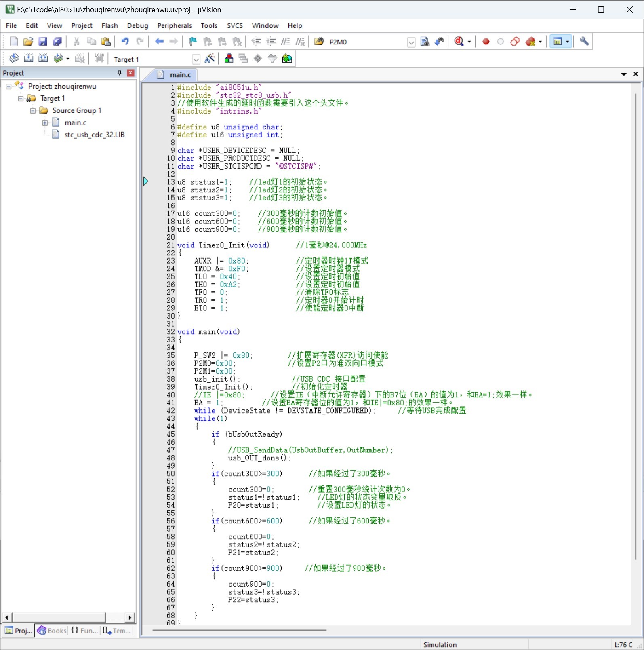This screenshot has width=644, height=650.
Task: Switch to the Books panel tab
Action: [x=52, y=631]
